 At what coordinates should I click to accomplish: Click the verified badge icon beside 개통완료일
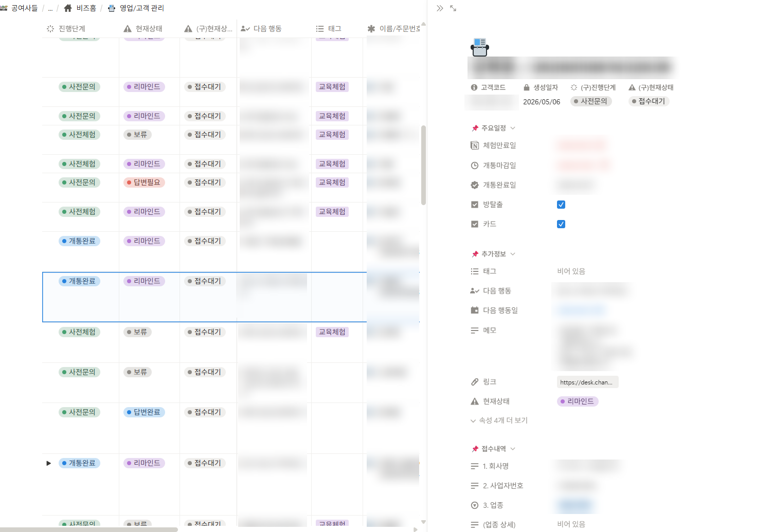click(x=475, y=185)
